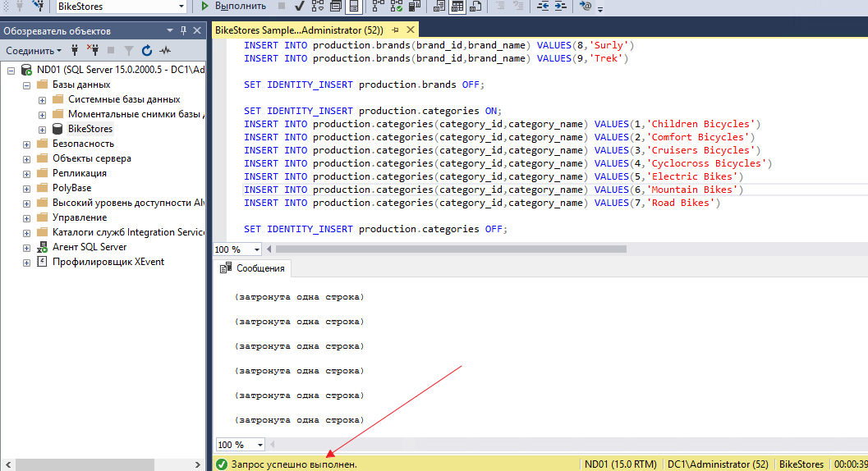
Task: Click Connect Object Explorer plug icon
Action: pyautogui.click(x=75, y=50)
